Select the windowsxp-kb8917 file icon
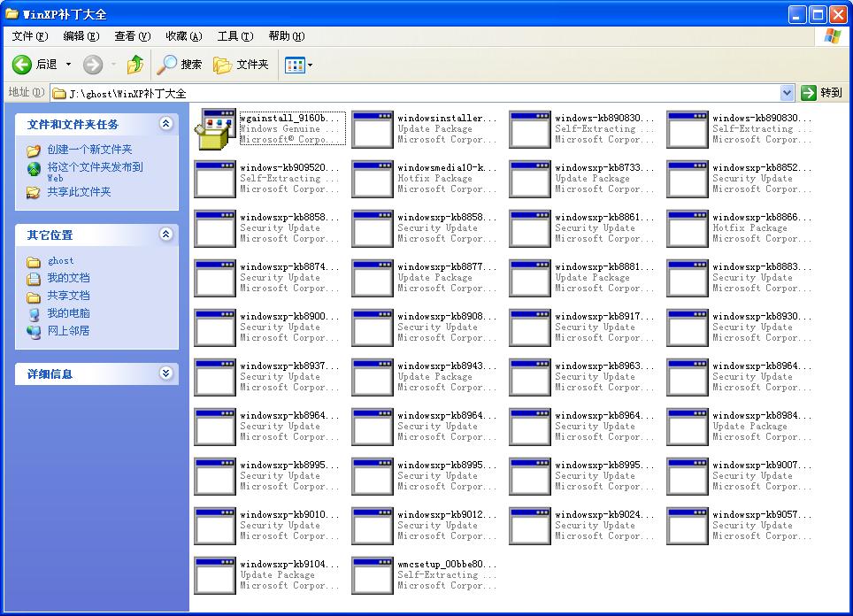The height and width of the screenshot is (616, 853). [x=530, y=327]
